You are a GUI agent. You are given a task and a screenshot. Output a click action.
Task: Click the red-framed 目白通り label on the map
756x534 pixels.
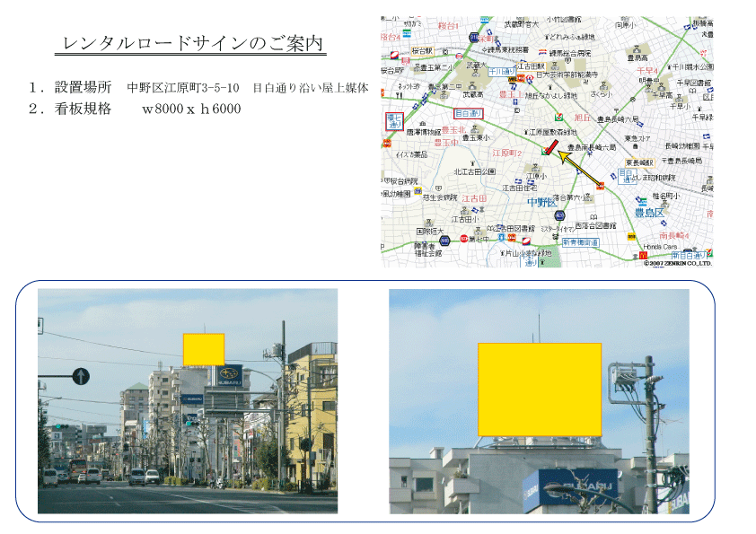click(467, 114)
